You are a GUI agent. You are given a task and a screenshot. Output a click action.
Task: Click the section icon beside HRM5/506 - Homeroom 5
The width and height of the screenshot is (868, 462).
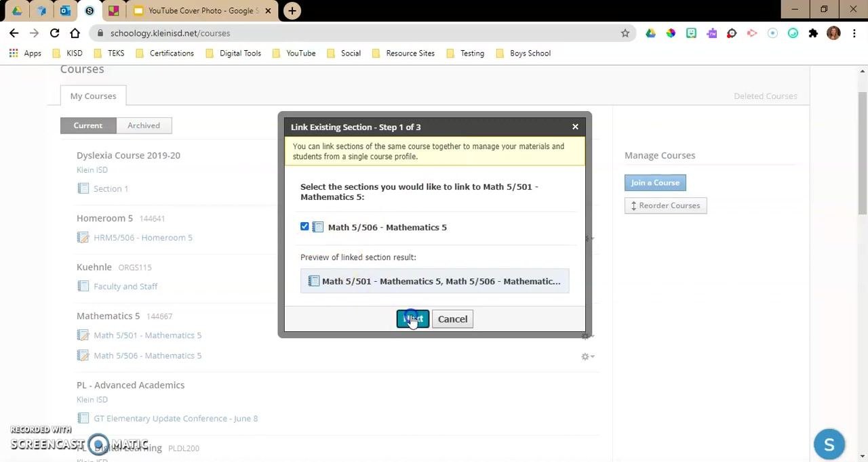point(83,238)
